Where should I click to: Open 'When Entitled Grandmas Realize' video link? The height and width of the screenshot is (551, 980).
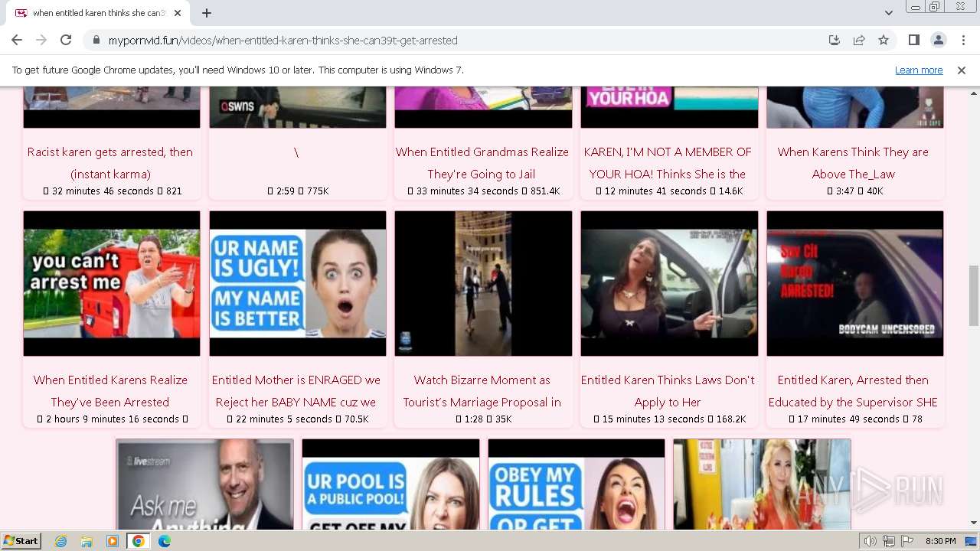tap(482, 163)
